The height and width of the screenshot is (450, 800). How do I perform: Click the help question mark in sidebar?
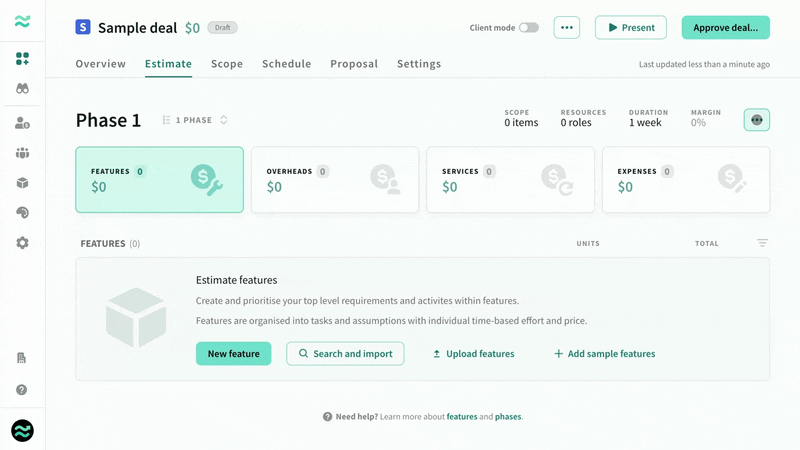click(x=22, y=390)
